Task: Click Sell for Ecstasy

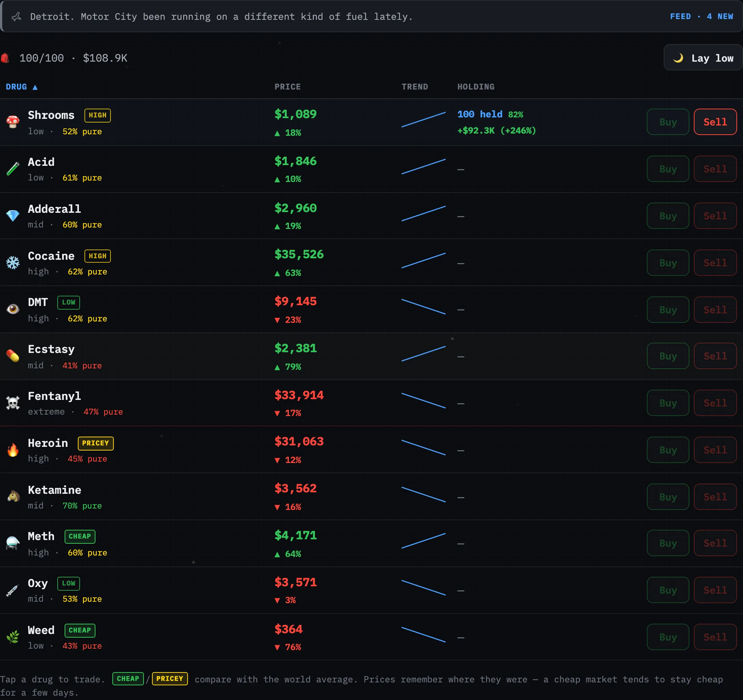Action: pyautogui.click(x=715, y=356)
